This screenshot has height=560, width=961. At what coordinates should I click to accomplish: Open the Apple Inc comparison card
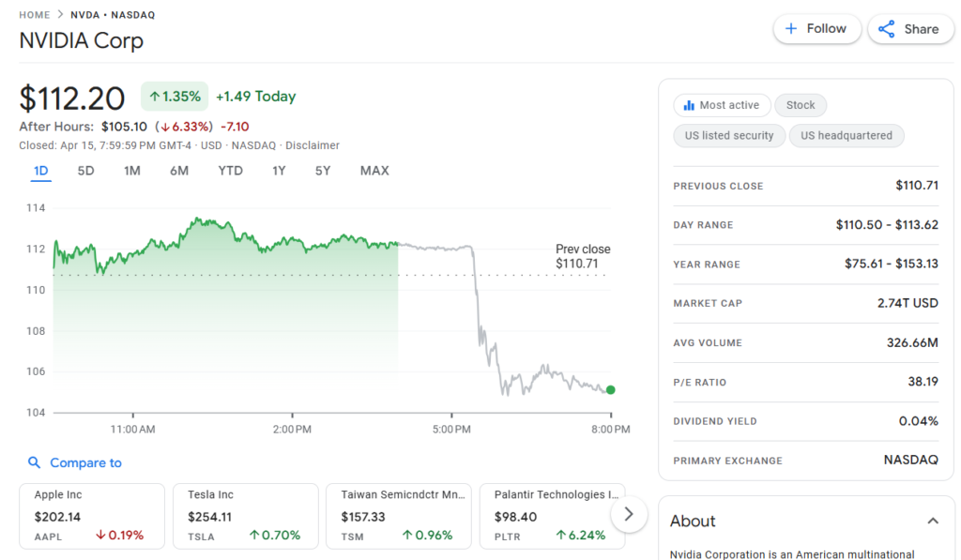(x=92, y=516)
